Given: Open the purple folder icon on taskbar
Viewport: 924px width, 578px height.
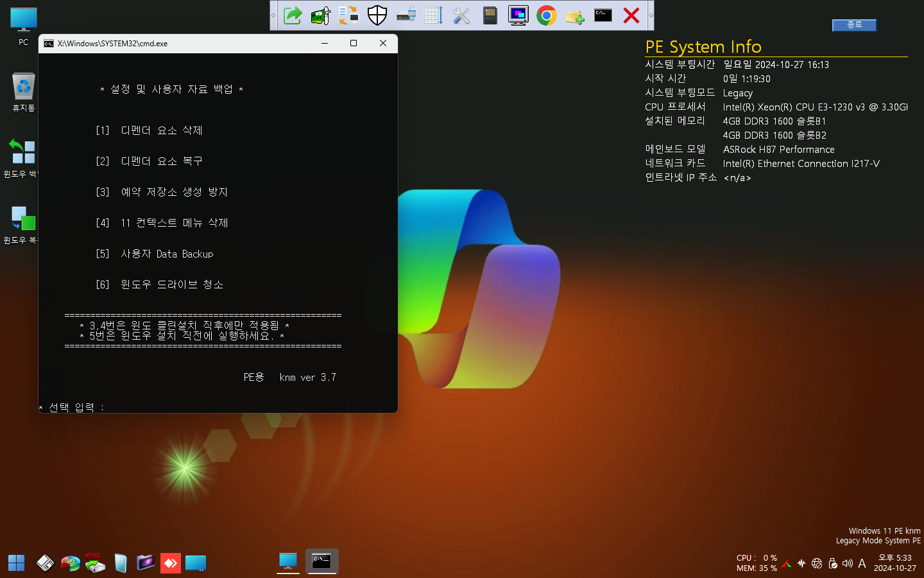Looking at the screenshot, I should (x=146, y=563).
